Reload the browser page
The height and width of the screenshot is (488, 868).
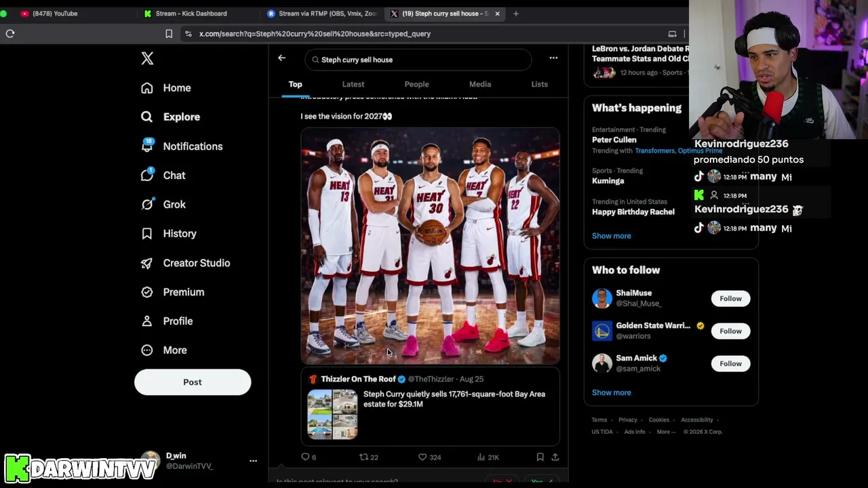point(10,34)
